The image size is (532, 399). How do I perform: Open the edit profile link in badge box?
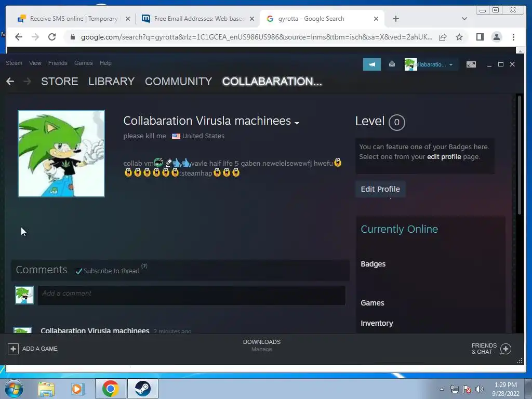(x=444, y=157)
